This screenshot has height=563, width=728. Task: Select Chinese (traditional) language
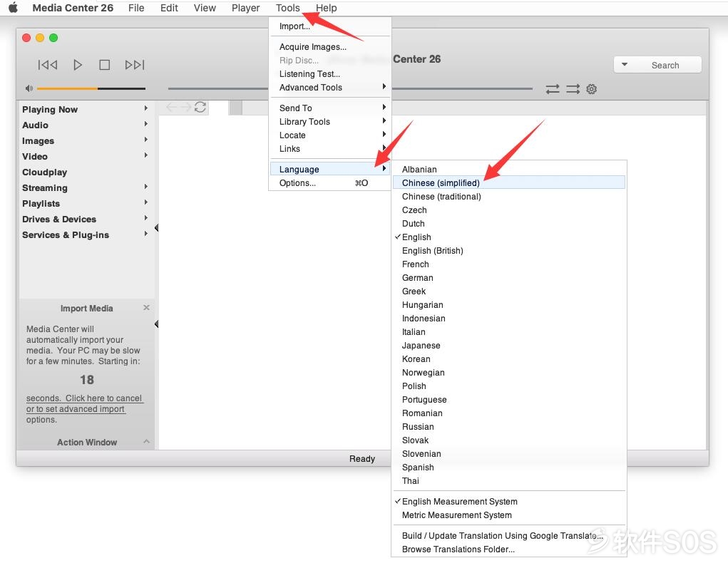click(x=509, y=196)
